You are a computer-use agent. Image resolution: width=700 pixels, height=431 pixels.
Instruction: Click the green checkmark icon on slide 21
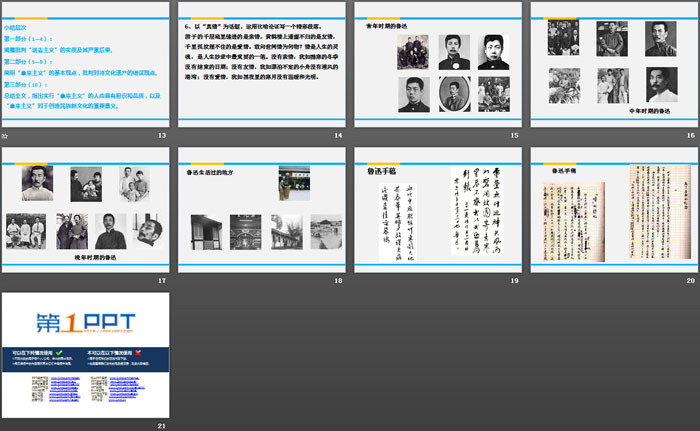59,352
